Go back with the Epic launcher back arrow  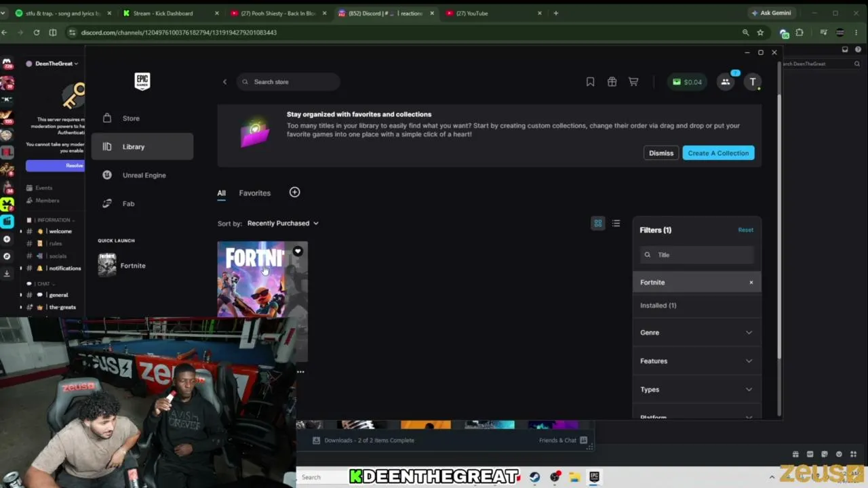[x=224, y=82]
